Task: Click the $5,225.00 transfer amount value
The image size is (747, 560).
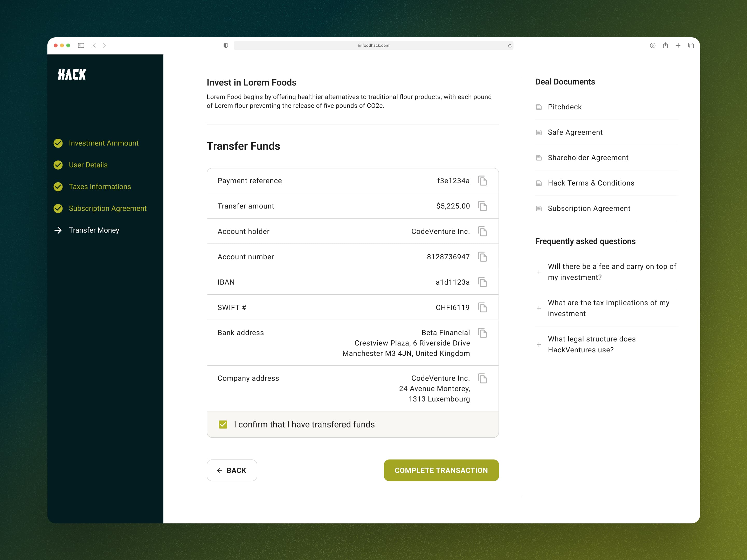Action: tap(453, 206)
